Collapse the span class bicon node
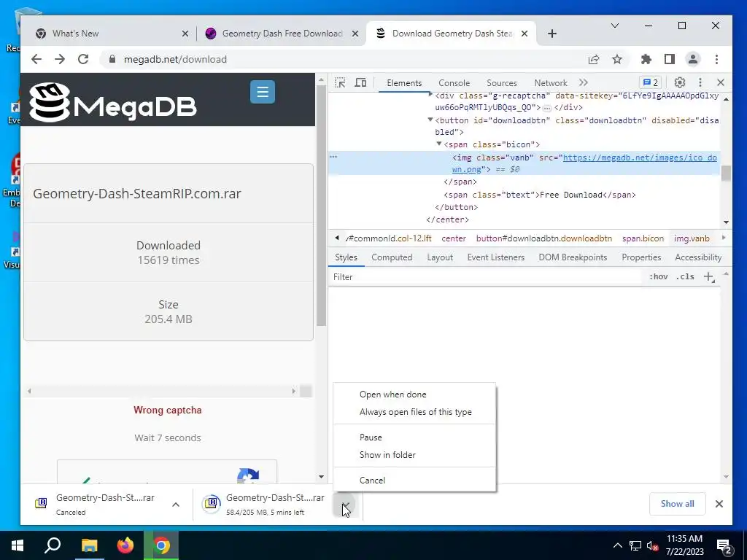Viewport: 747px width, 560px height. pos(439,144)
